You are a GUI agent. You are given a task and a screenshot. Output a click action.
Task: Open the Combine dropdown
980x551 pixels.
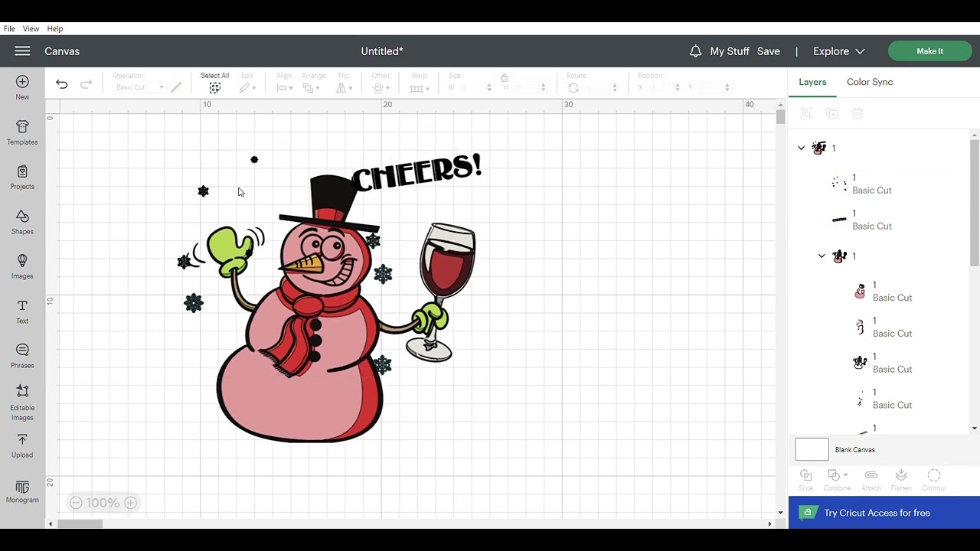[x=837, y=480]
